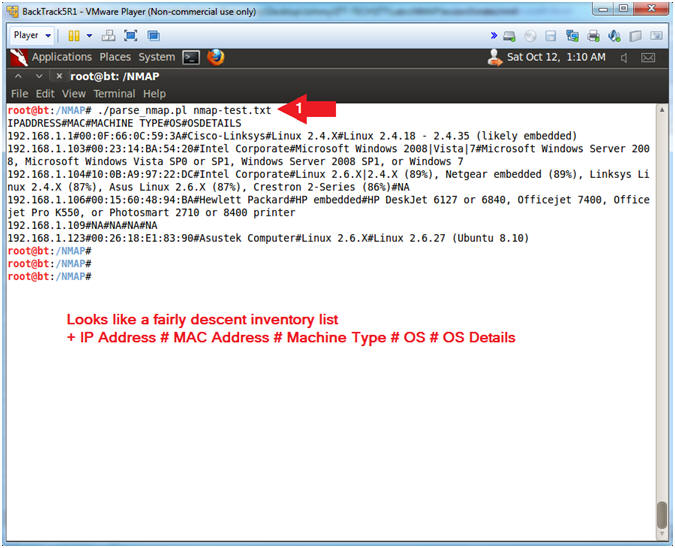
Task: Click the down arrow in terminal title bar
Action: click(x=39, y=76)
